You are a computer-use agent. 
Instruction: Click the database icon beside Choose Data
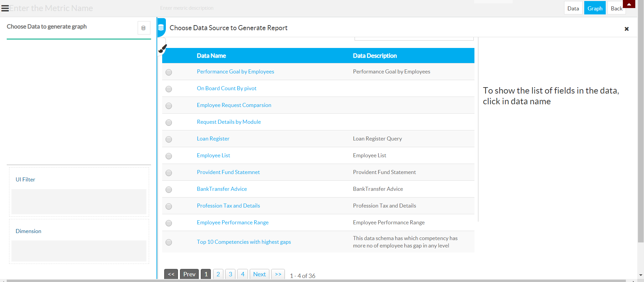click(144, 28)
